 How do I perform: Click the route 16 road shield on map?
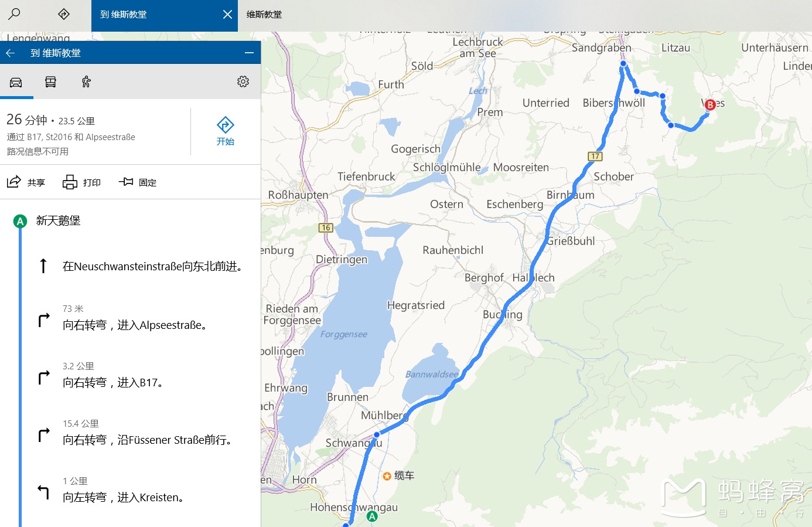pos(326,227)
